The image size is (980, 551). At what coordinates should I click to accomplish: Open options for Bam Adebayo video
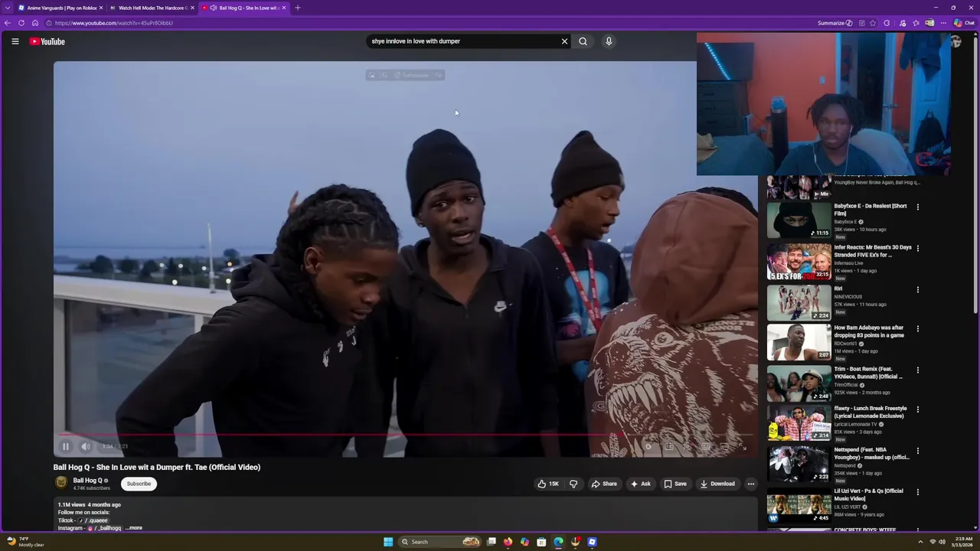click(917, 328)
